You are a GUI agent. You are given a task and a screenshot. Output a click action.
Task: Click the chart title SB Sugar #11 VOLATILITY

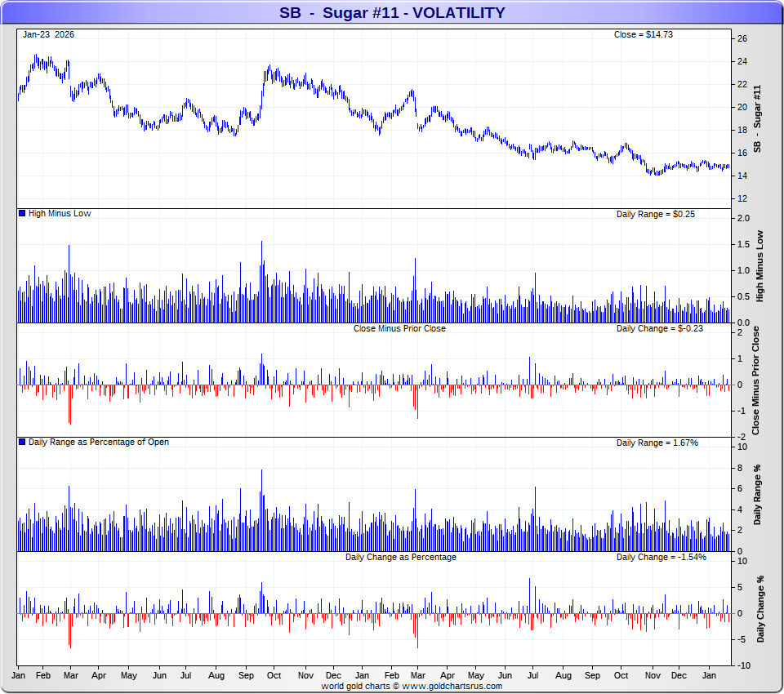[392, 12]
